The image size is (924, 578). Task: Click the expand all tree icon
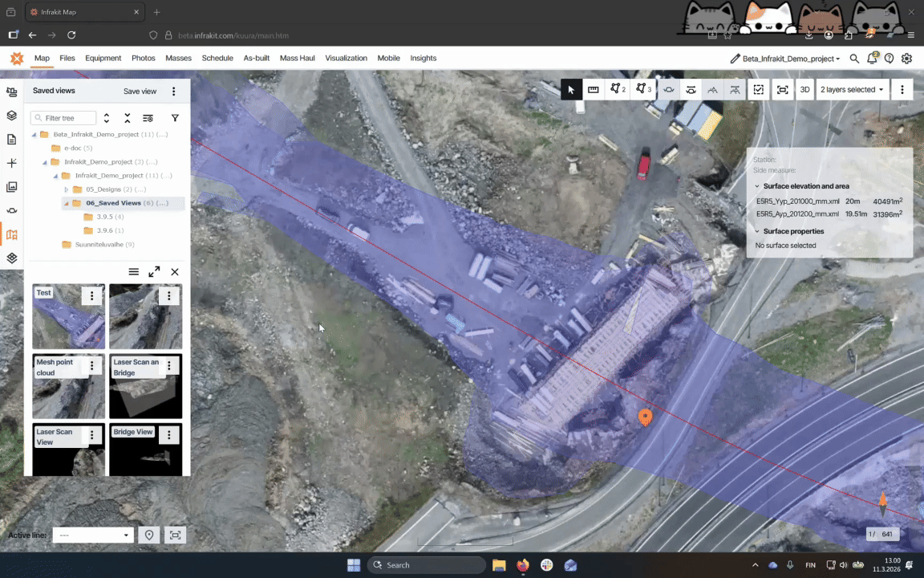(x=107, y=118)
